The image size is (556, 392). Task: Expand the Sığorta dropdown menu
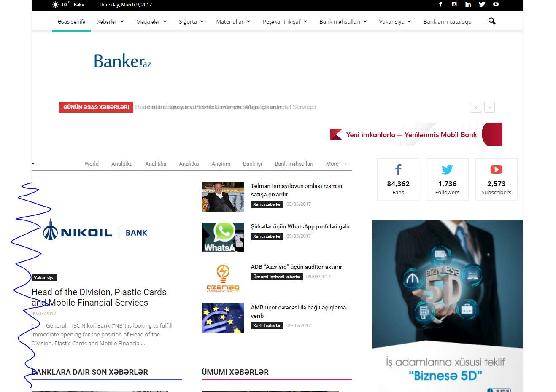click(191, 21)
